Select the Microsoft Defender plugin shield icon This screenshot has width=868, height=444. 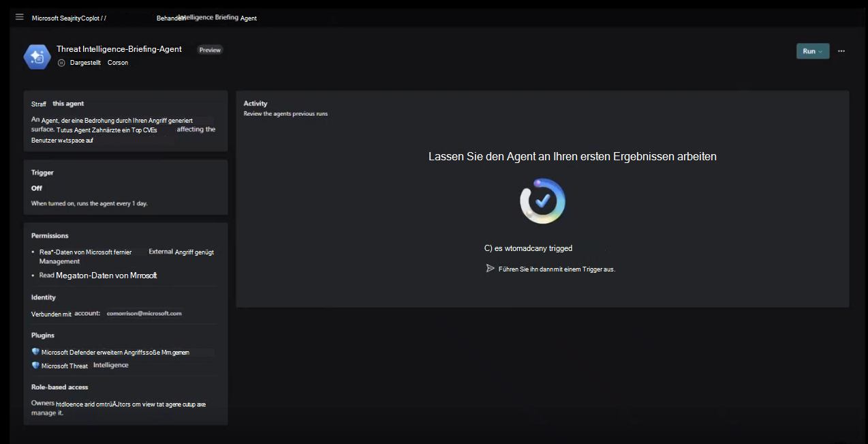35,351
